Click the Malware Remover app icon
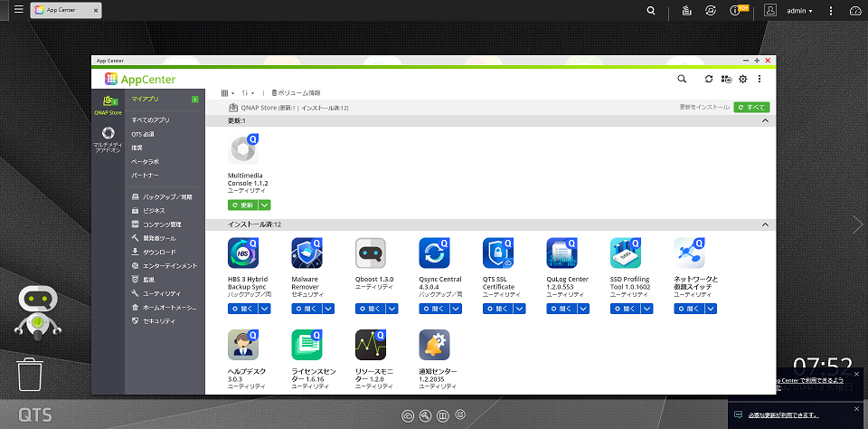The height and width of the screenshot is (429, 868). (x=307, y=253)
